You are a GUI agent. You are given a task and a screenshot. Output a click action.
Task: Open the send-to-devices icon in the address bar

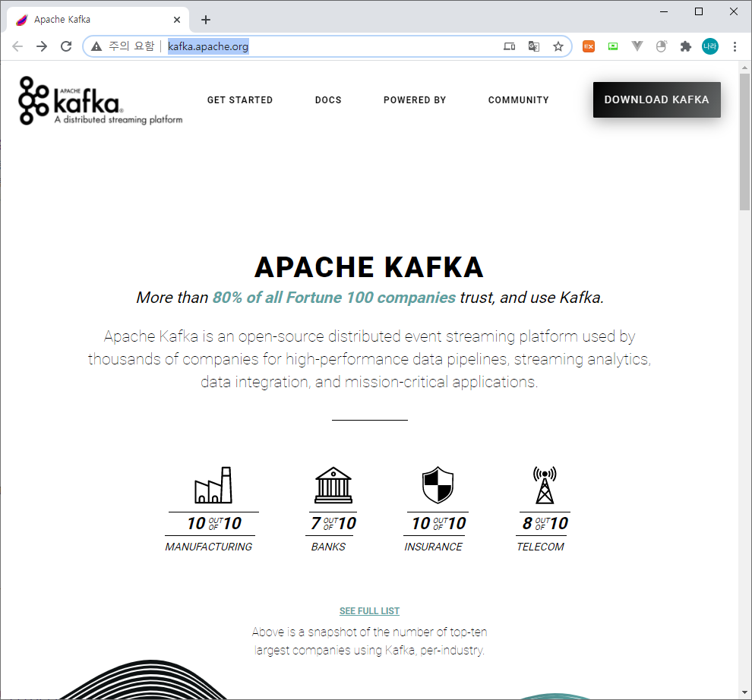point(510,46)
